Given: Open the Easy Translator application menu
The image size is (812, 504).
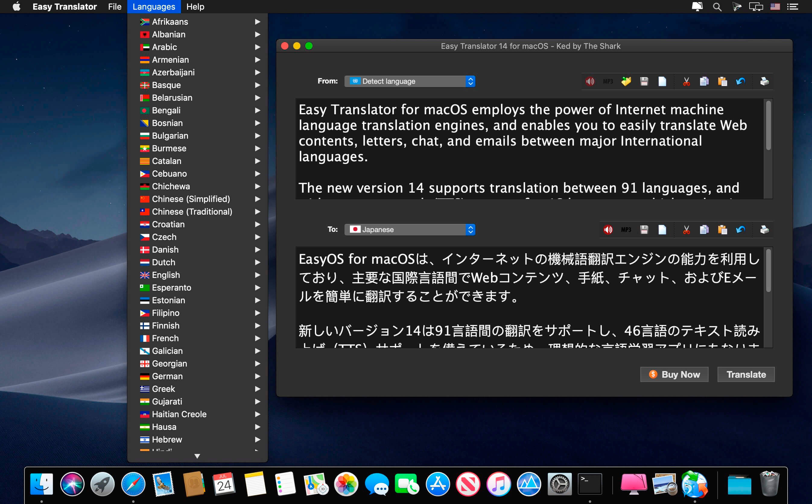Looking at the screenshot, I should (64, 7).
